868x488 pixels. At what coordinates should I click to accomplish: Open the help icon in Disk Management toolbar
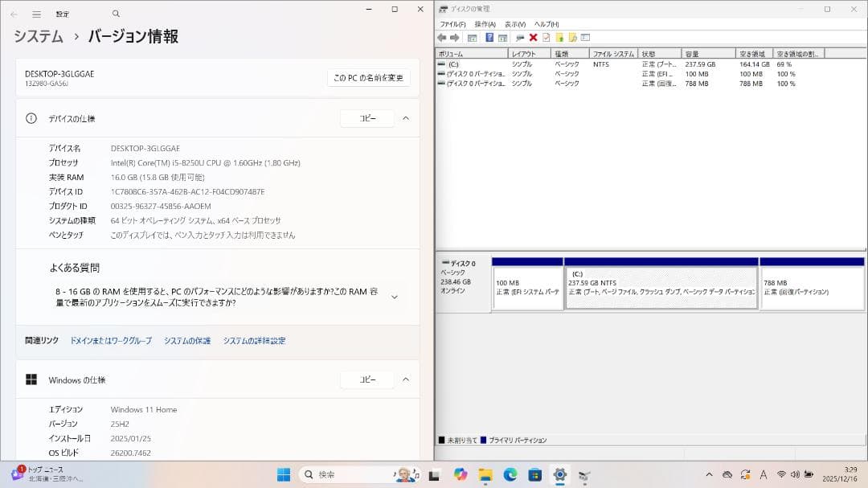(489, 36)
